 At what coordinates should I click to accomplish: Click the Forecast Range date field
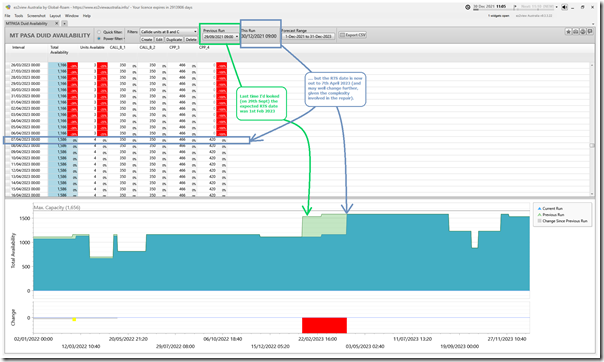(308, 36)
